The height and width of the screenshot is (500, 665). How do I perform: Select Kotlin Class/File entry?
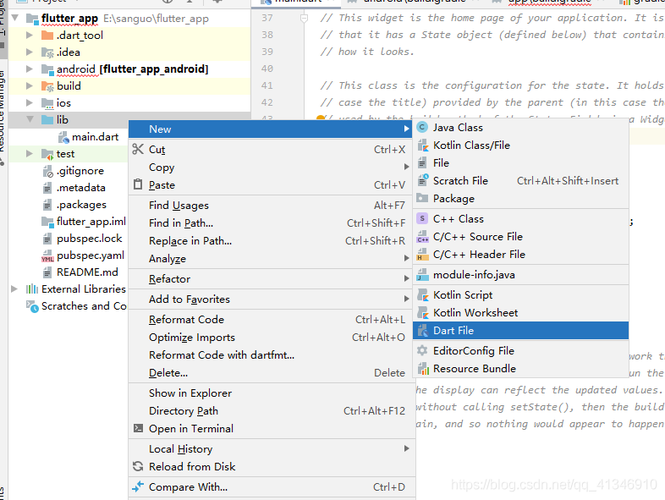520,145
